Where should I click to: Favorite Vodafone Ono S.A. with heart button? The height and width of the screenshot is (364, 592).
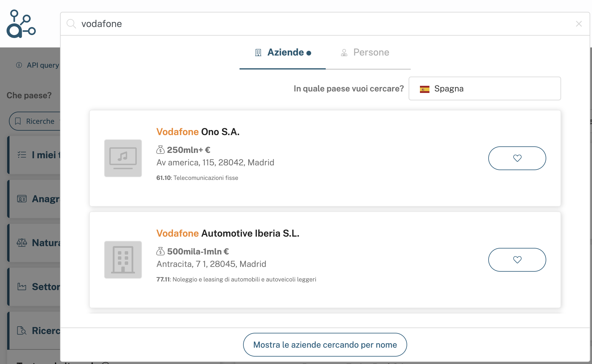[517, 158]
